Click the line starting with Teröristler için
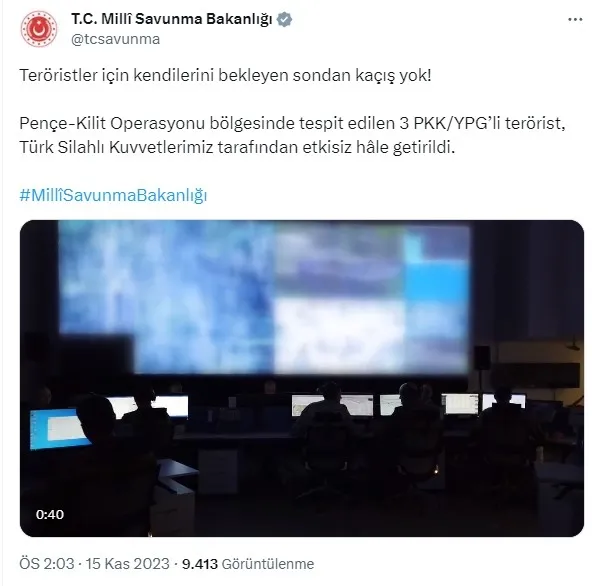The height and width of the screenshot is (586, 592). [x=225, y=76]
